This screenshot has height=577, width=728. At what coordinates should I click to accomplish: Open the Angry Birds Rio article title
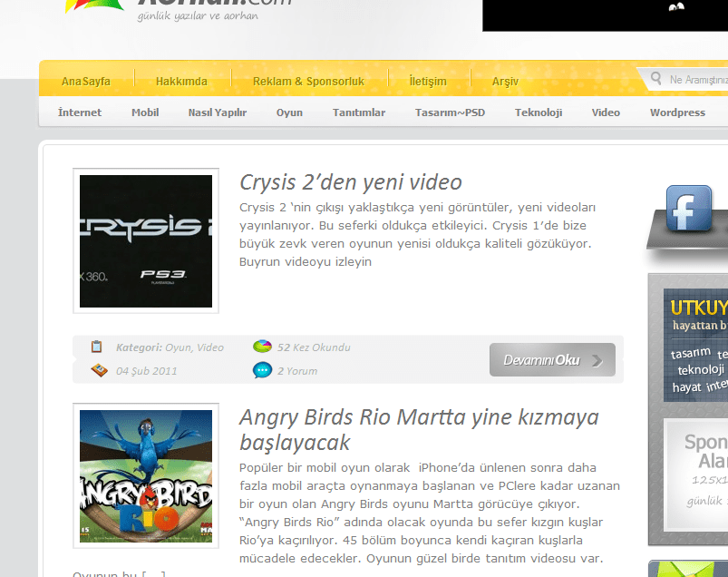point(419,430)
